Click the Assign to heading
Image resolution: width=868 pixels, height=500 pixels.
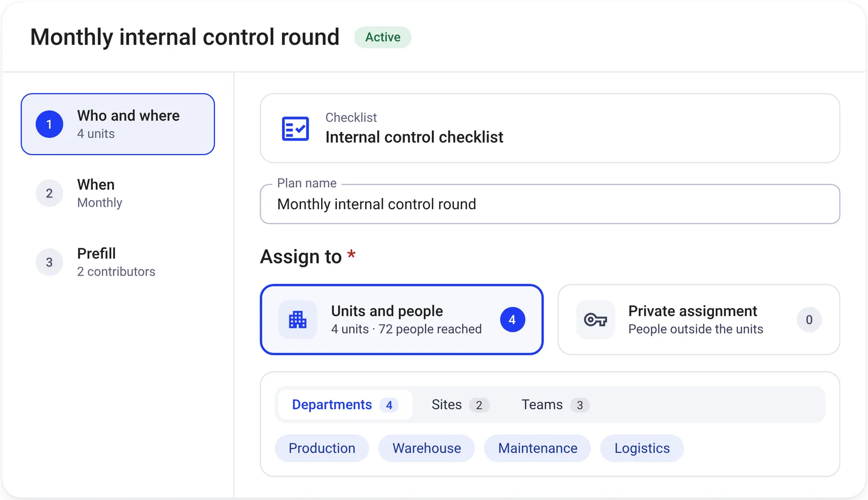[308, 257]
